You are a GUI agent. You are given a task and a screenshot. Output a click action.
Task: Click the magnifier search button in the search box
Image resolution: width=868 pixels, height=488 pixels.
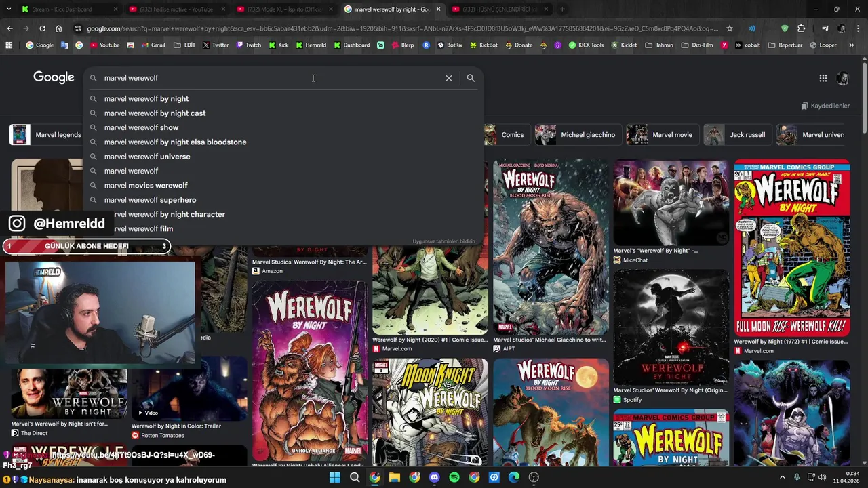(471, 78)
